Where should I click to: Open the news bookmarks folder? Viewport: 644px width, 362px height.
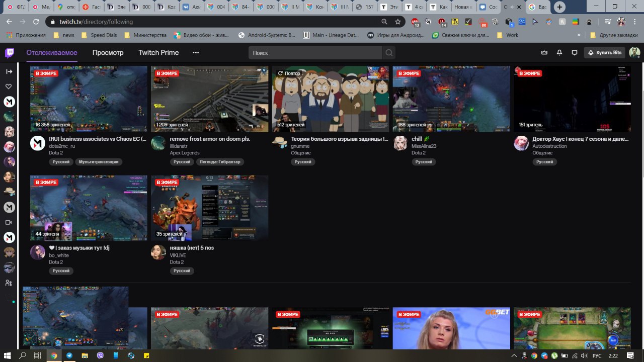point(63,35)
